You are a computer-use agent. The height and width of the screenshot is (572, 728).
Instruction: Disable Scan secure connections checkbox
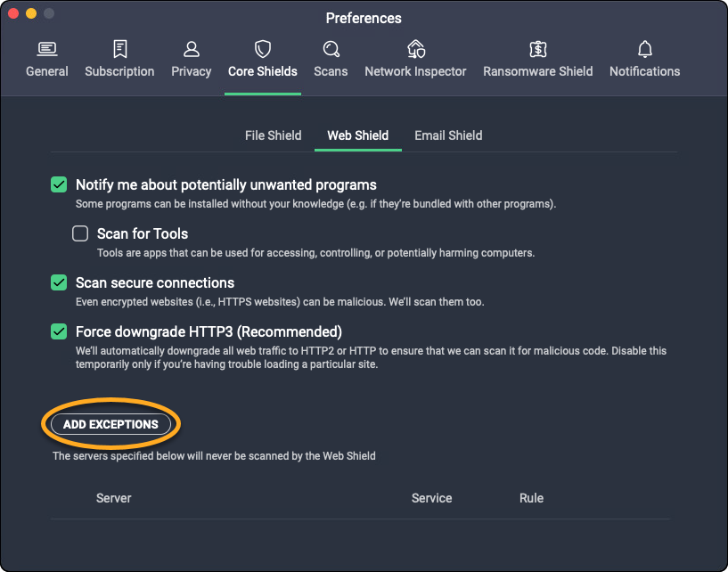point(59,282)
